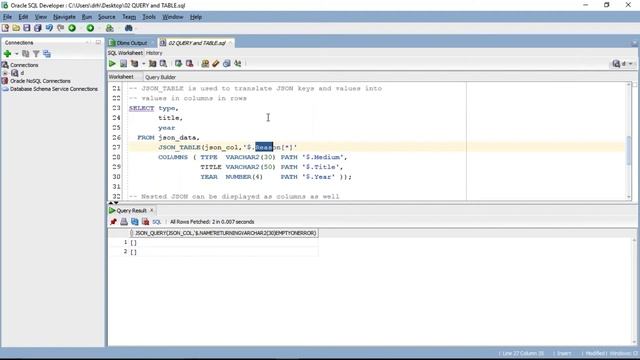Print the query result
Screen dimensions: 640x360
coord(124,222)
